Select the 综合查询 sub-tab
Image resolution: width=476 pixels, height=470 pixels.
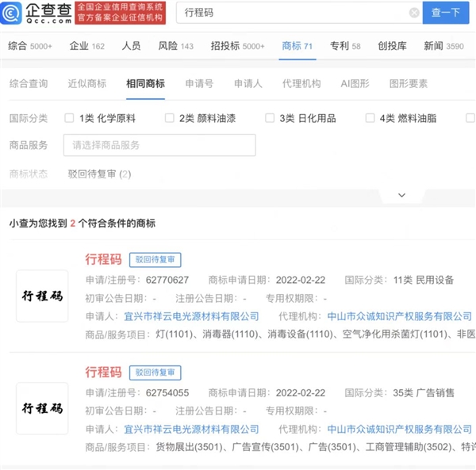point(29,84)
